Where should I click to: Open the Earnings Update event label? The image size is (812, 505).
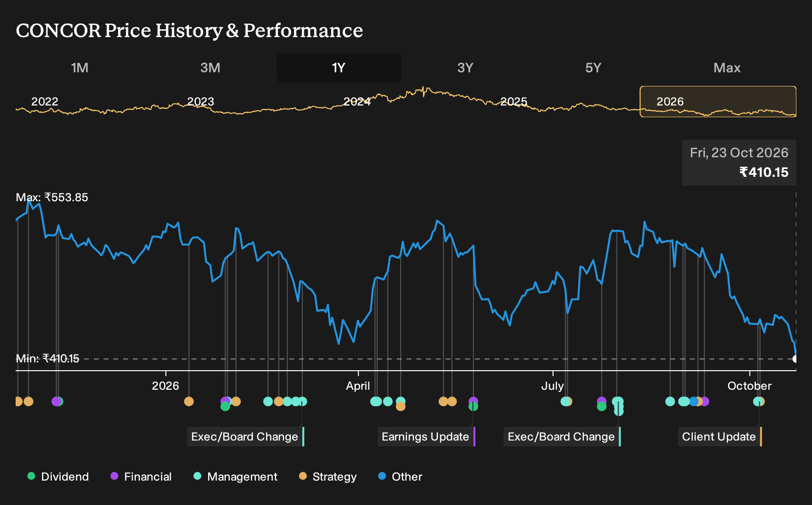(x=427, y=437)
